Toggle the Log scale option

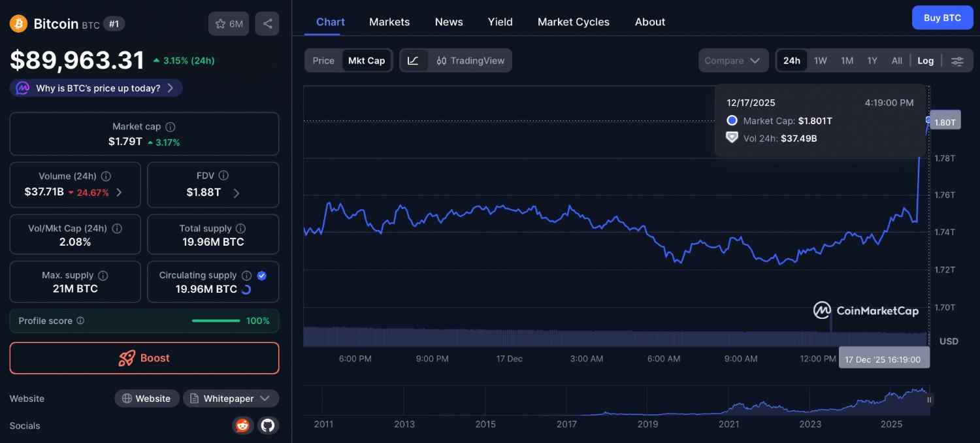(925, 61)
